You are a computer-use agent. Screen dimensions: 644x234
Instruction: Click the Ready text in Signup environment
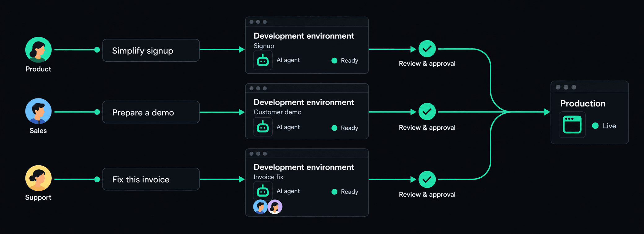coord(349,61)
